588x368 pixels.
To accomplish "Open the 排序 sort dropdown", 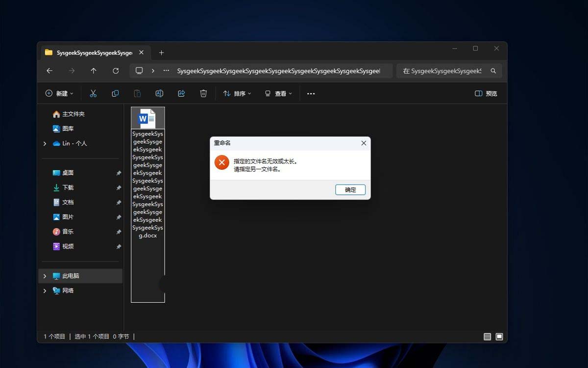I will pos(237,93).
